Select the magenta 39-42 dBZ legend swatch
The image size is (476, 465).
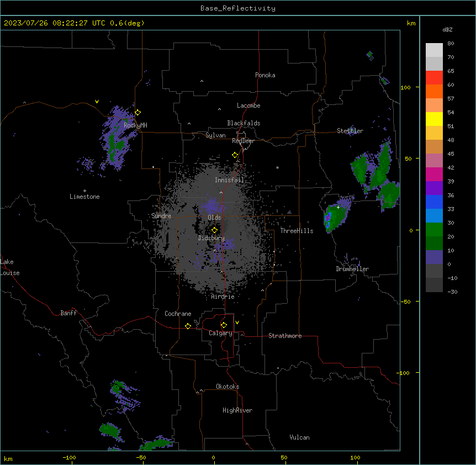tap(434, 174)
